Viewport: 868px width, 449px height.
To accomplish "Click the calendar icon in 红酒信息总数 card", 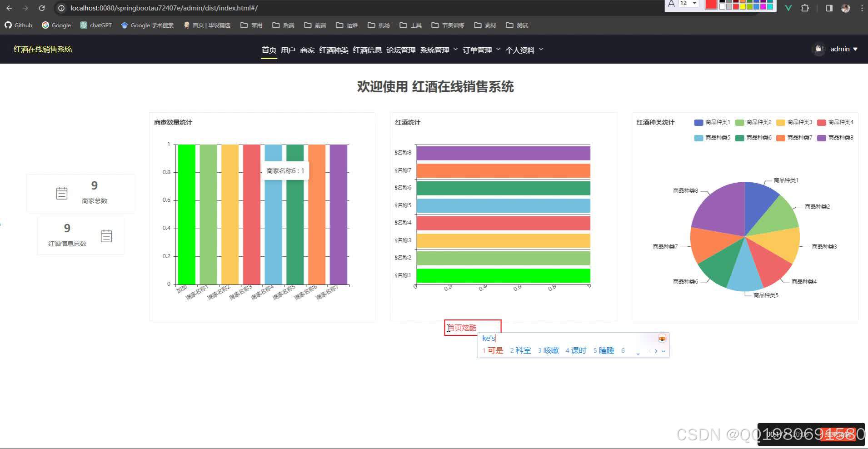I will click(x=106, y=236).
